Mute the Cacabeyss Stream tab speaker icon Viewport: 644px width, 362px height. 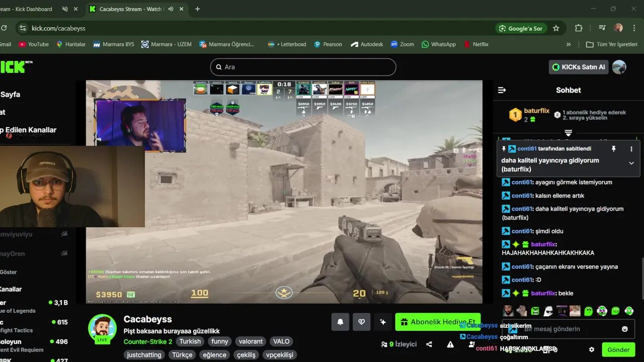(171, 9)
